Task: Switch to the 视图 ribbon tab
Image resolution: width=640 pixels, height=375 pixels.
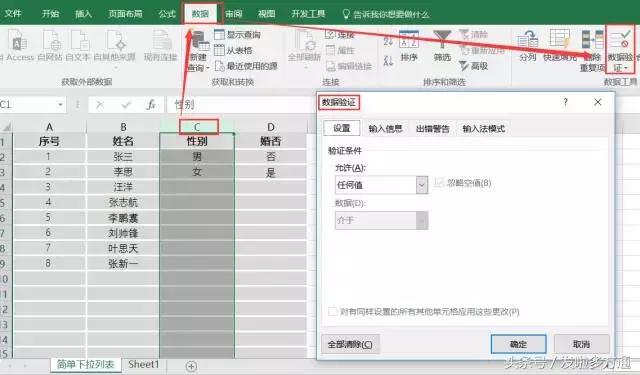Action: [267, 13]
